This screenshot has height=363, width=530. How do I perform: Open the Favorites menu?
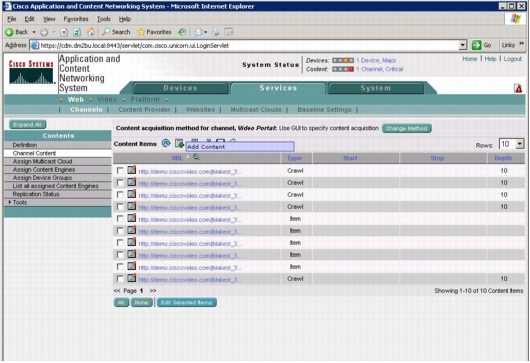pos(76,19)
